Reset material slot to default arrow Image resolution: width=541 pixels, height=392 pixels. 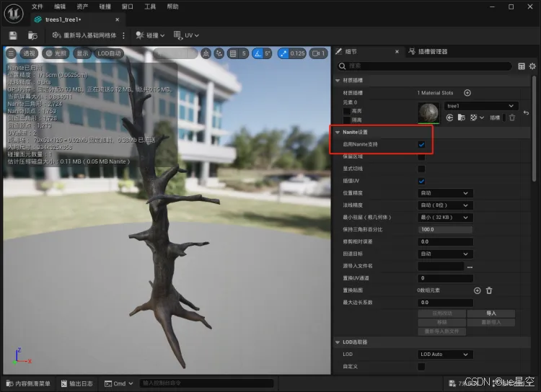pos(526,112)
